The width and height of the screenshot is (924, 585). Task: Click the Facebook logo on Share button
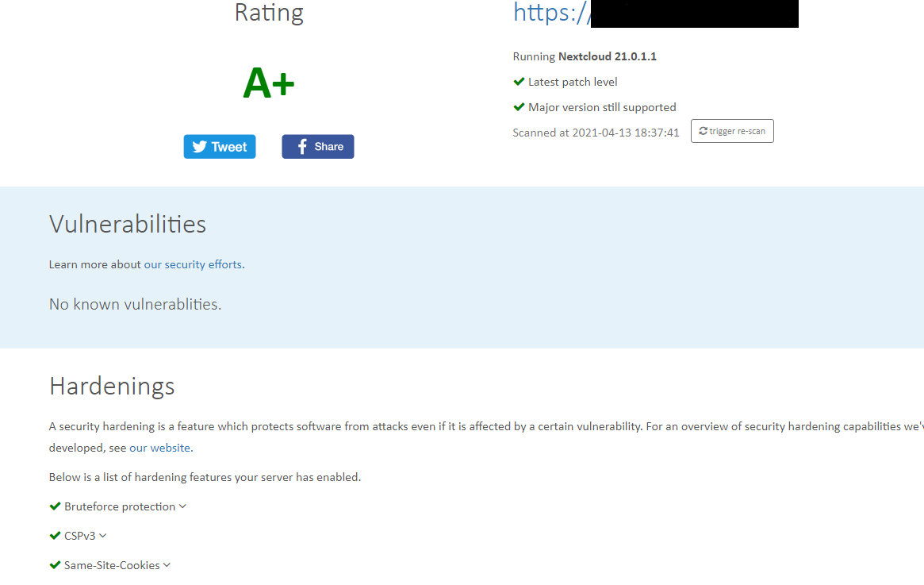[302, 147]
